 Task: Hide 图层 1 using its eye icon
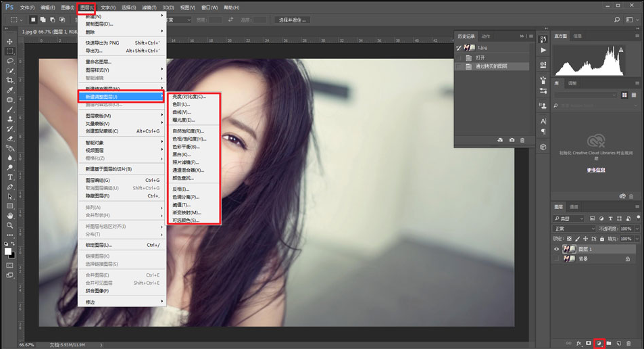pyautogui.click(x=557, y=249)
